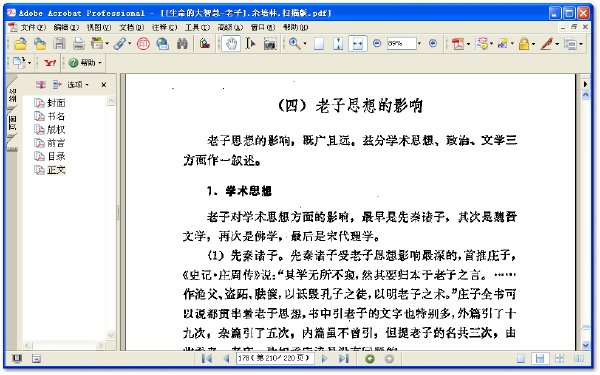Open the Sign pen dropdown arrow

[557, 44]
